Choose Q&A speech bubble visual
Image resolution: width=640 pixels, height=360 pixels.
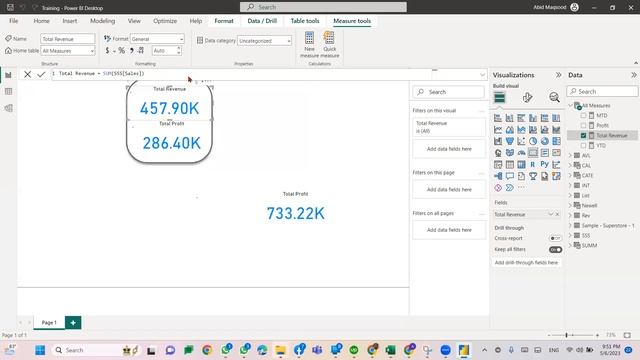(509, 176)
